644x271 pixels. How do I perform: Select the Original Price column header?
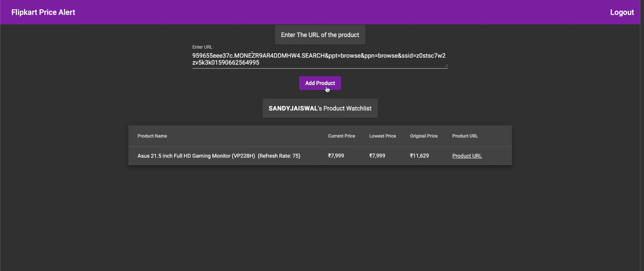pyautogui.click(x=424, y=136)
